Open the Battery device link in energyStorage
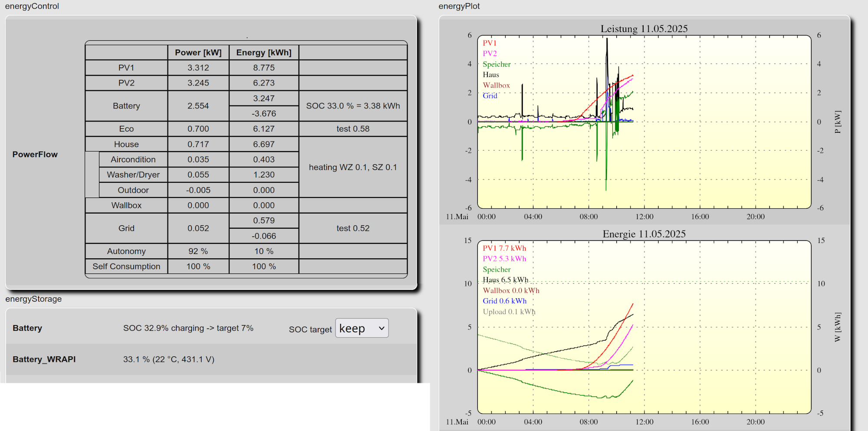The width and height of the screenshot is (868, 431). pyautogui.click(x=27, y=328)
